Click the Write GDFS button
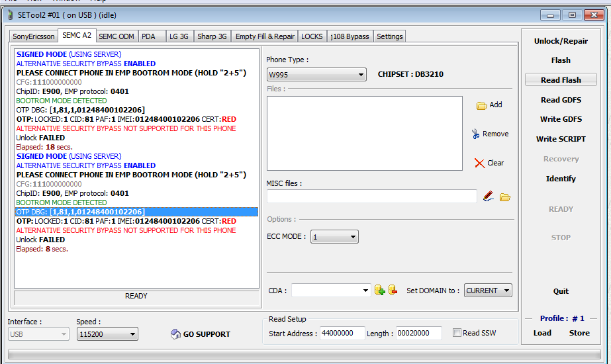 click(x=561, y=119)
